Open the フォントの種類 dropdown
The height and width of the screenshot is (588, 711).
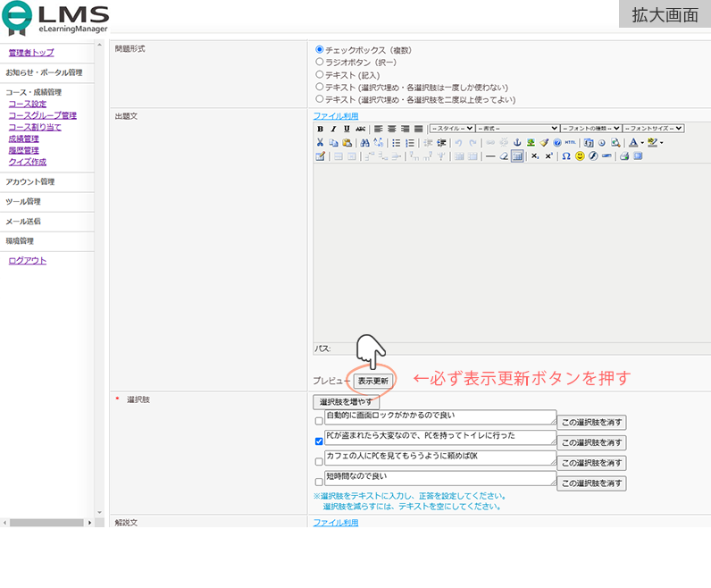[590, 129]
